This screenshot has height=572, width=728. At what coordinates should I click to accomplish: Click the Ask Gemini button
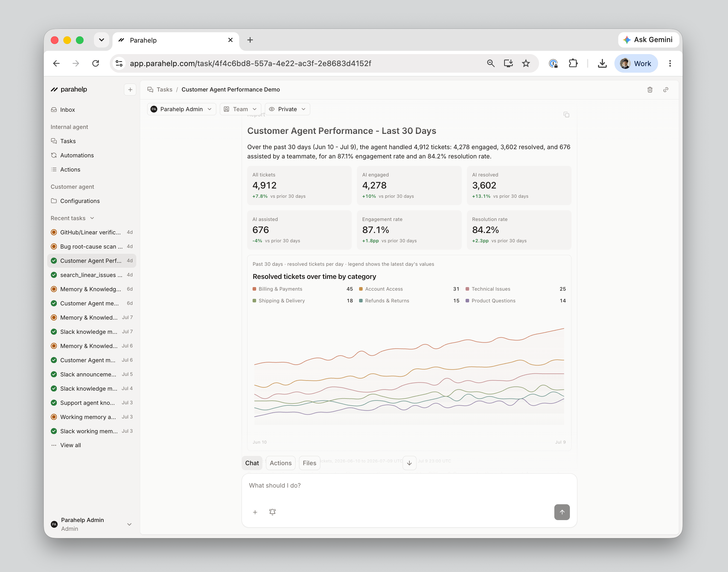[648, 40]
